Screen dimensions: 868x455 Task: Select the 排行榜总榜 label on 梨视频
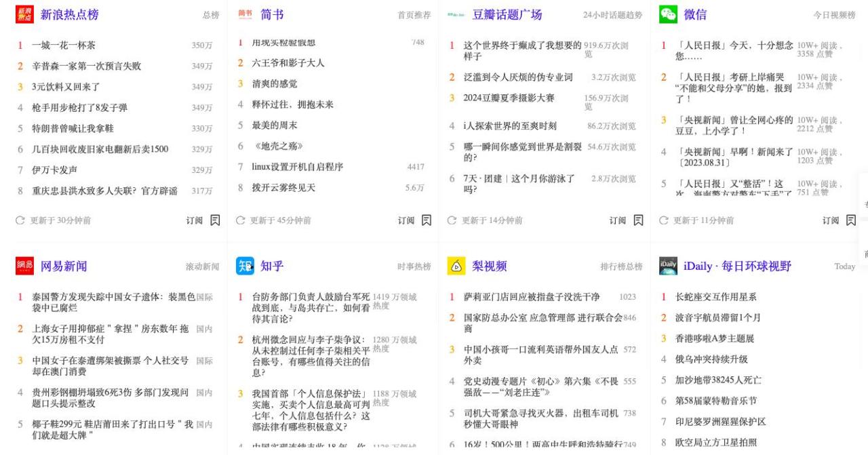pyautogui.click(x=622, y=266)
